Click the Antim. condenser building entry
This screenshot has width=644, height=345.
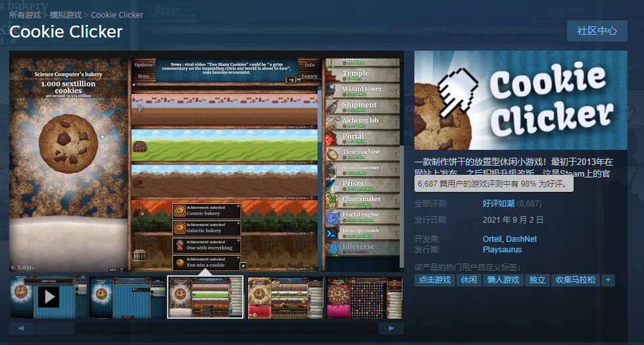click(363, 169)
